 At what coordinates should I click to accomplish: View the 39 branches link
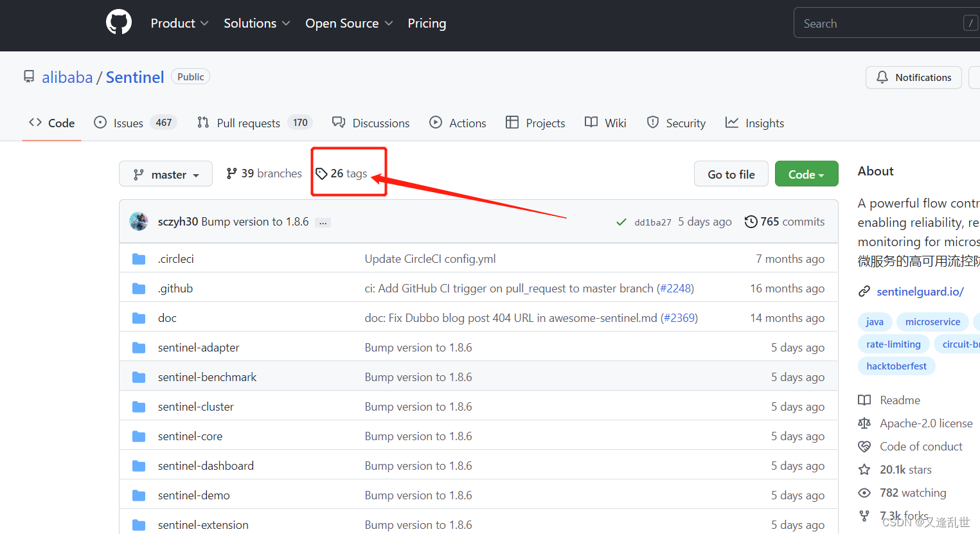pyautogui.click(x=264, y=174)
